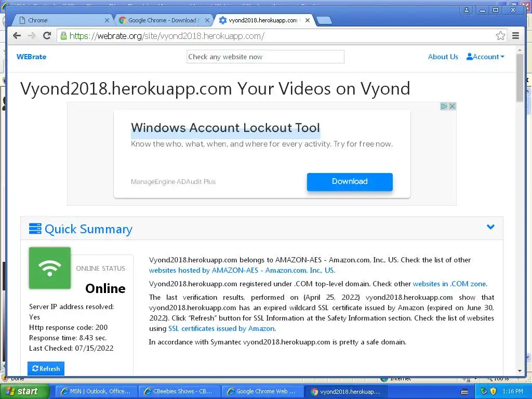
Task: Click the taskbar clock showing 1:16 PM
Action: [x=513, y=391]
